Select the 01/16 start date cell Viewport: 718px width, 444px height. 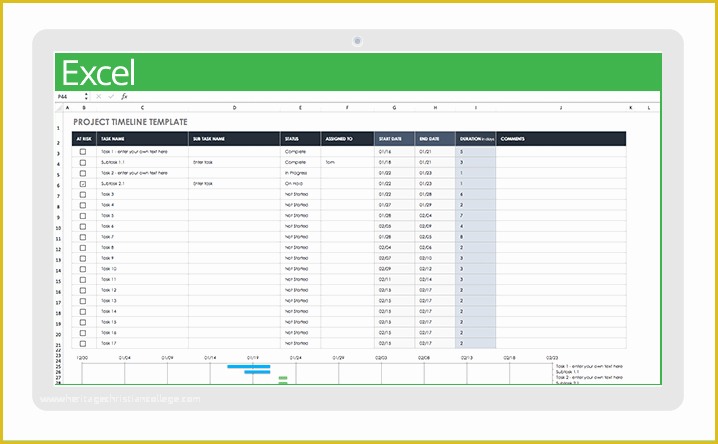(394, 152)
